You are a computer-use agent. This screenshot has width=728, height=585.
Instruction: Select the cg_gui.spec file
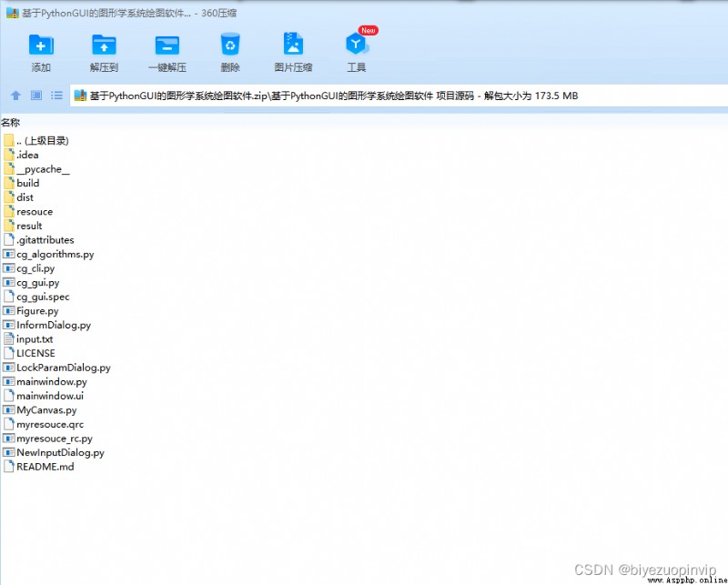tap(36, 297)
